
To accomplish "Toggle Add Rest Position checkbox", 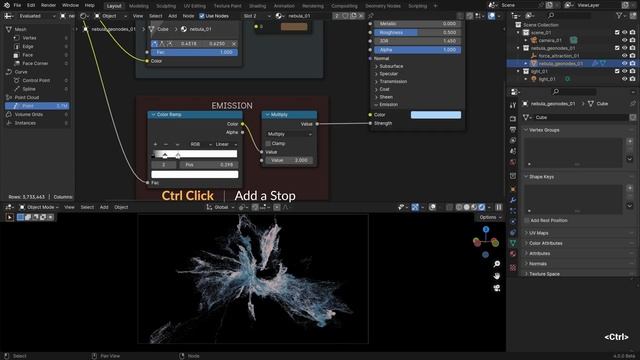I will [x=527, y=220].
